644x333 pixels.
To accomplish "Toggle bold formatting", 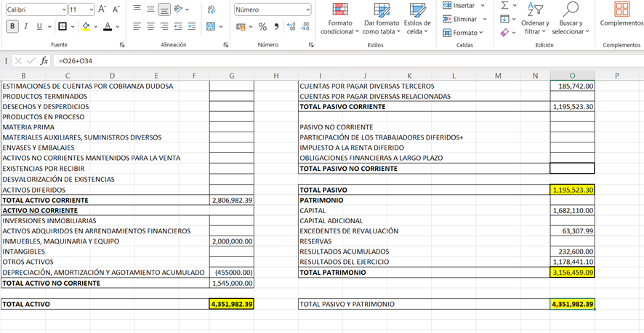I will click(x=12, y=26).
